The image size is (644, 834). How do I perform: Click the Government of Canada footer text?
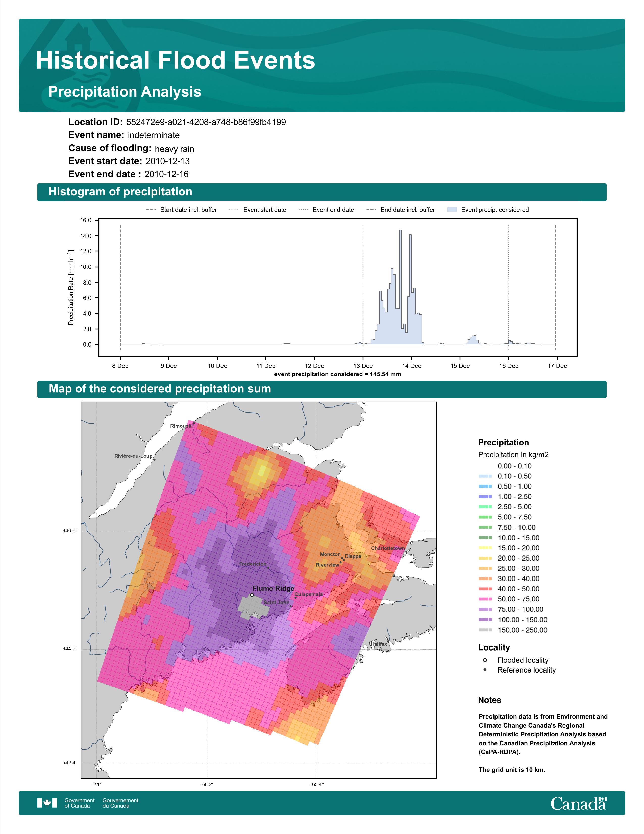click(x=79, y=803)
